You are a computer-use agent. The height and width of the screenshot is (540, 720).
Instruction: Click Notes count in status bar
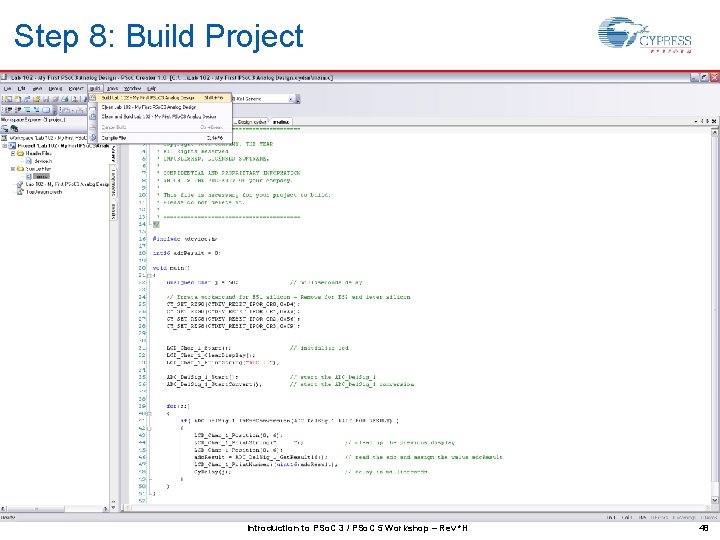pos(710,518)
